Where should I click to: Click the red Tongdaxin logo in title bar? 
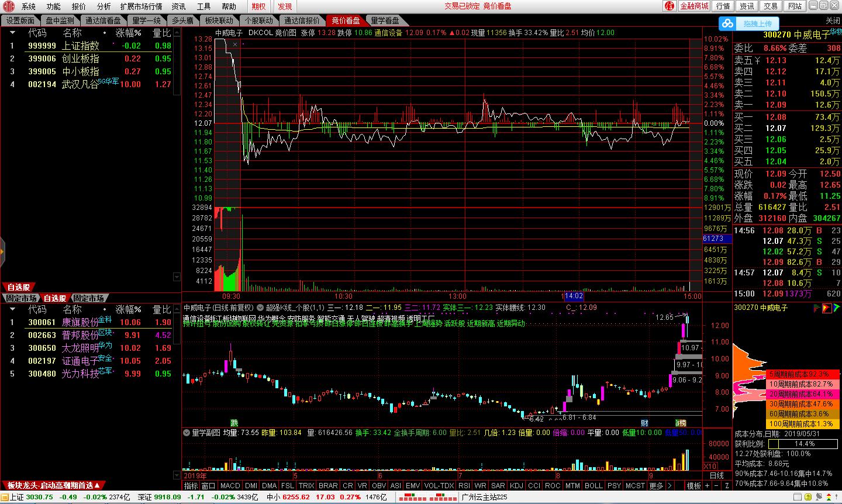pos(8,6)
